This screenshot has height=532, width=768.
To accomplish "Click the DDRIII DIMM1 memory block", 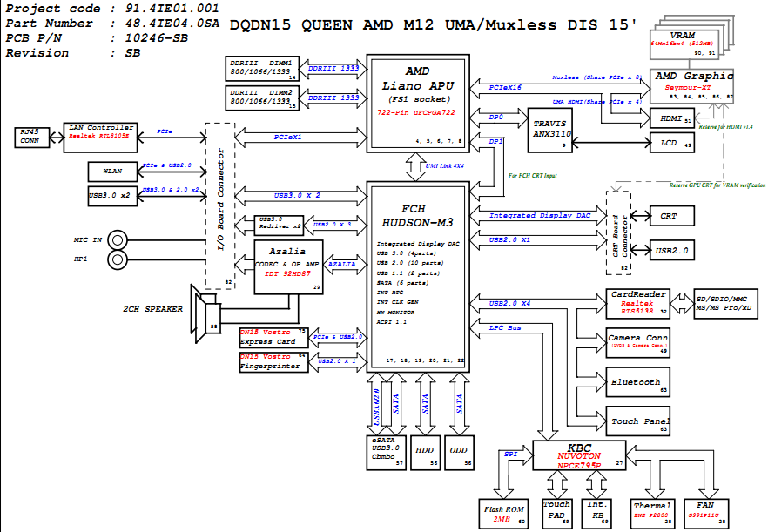I will (x=262, y=69).
